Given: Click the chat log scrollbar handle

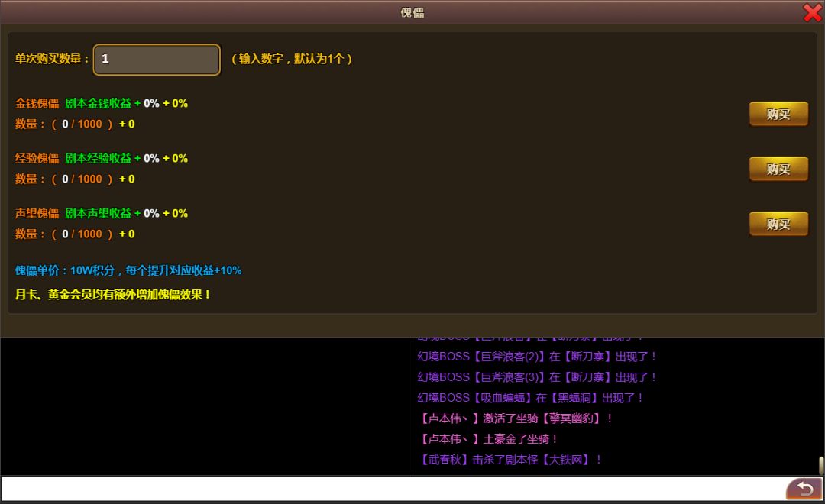Looking at the screenshot, I should point(821,465).
